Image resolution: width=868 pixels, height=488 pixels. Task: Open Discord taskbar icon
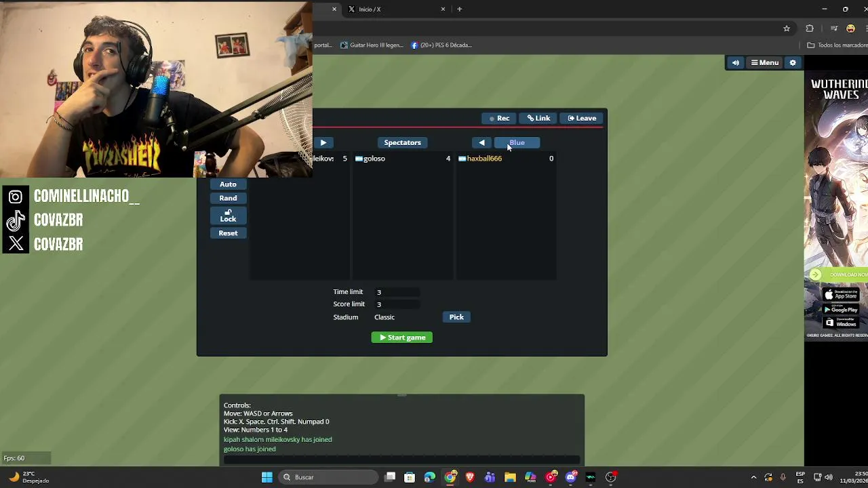tap(571, 477)
